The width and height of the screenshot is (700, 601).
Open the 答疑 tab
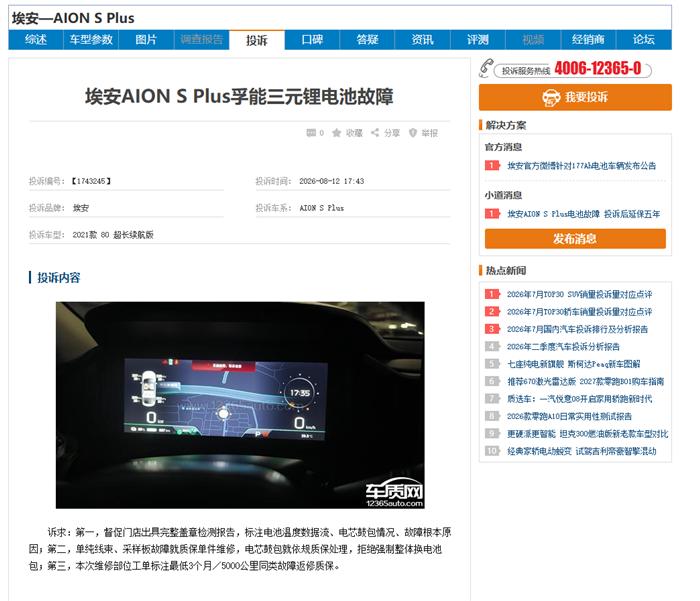point(367,40)
